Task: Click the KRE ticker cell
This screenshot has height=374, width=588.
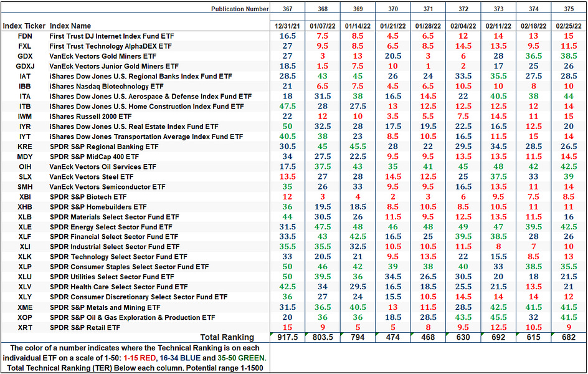Action: 25,146
